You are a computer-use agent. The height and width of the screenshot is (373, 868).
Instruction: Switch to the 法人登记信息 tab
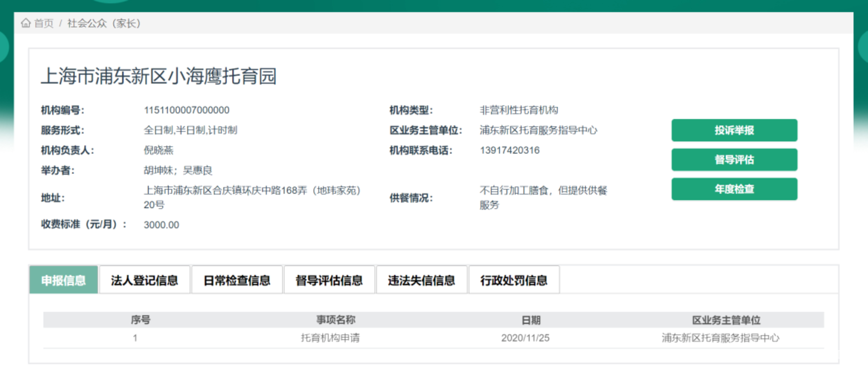click(x=144, y=280)
